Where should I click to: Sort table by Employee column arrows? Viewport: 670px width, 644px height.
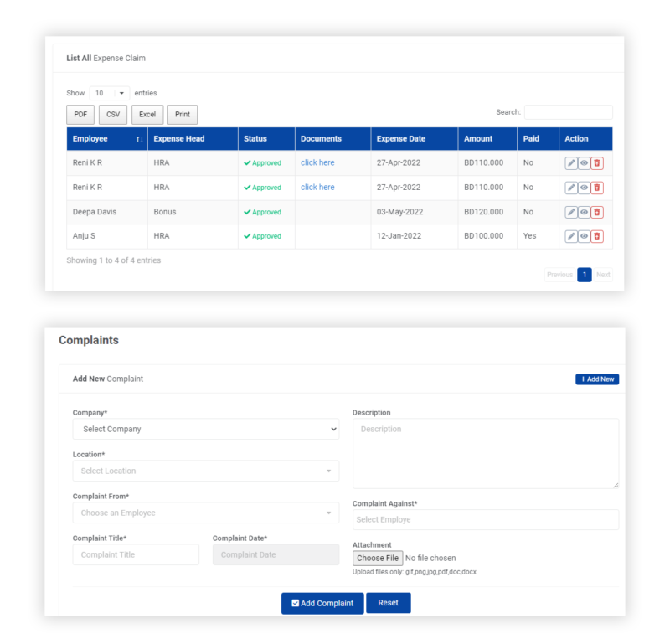pyautogui.click(x=139, y=139)
